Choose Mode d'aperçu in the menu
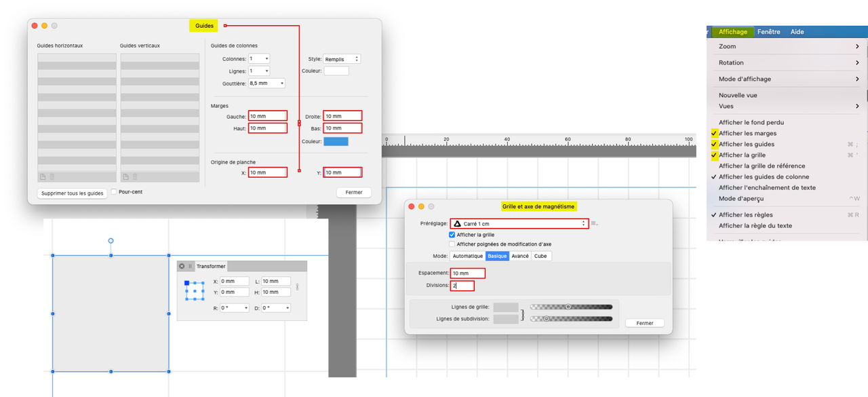 click(x=741, y=198)
